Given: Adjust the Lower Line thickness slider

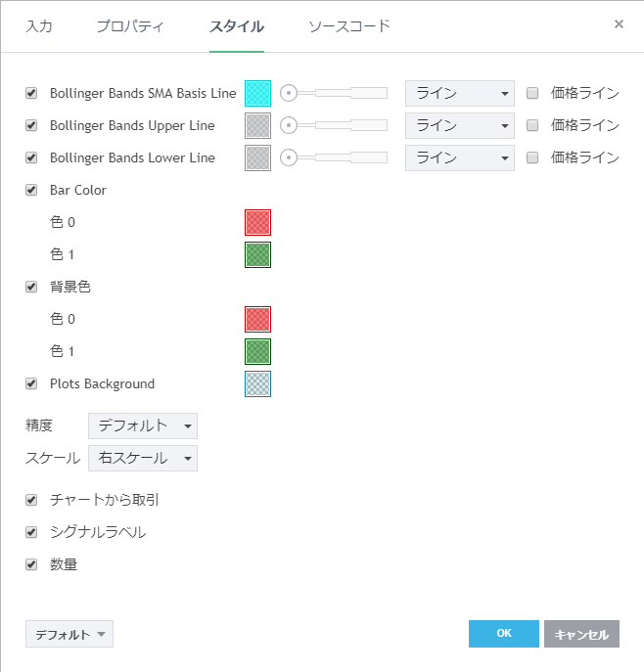Looking at the screenshot, I should [334, 157].
